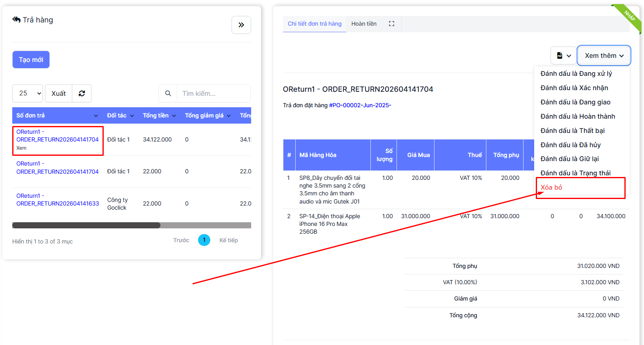
Task: Click the search magnifier icon
Action: coord(168,93)
